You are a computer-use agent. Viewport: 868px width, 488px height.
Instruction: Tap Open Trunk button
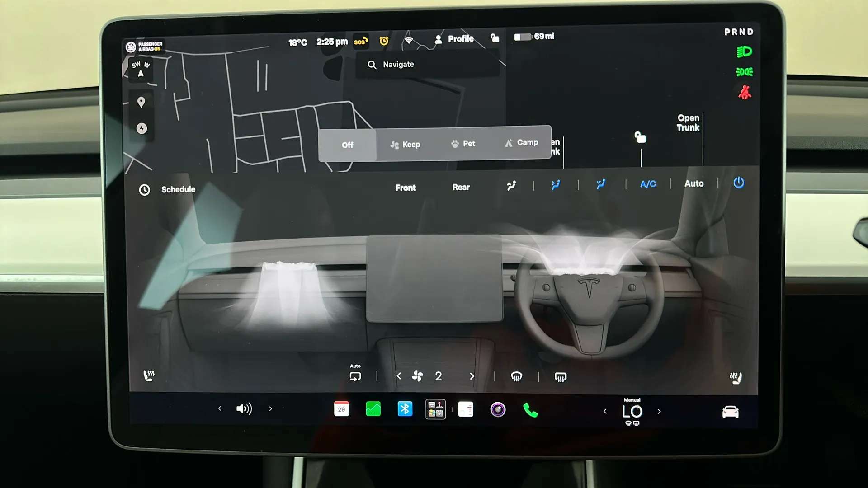point(688,123)
